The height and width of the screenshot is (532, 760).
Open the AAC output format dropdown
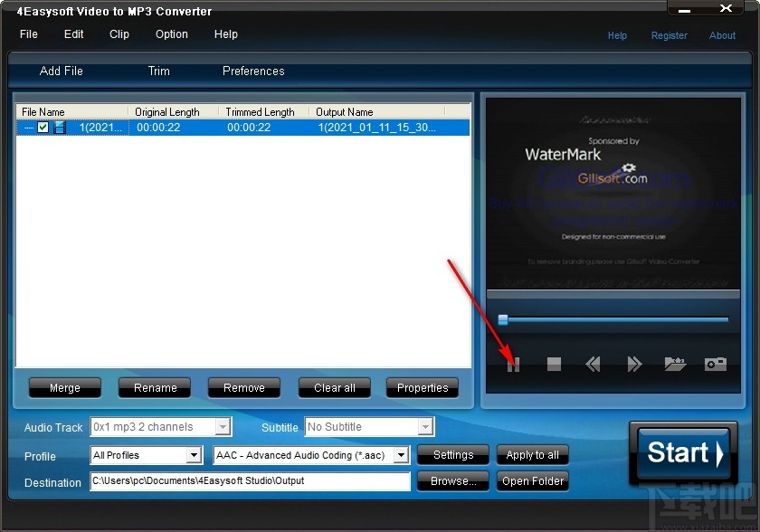click(401, 455)
